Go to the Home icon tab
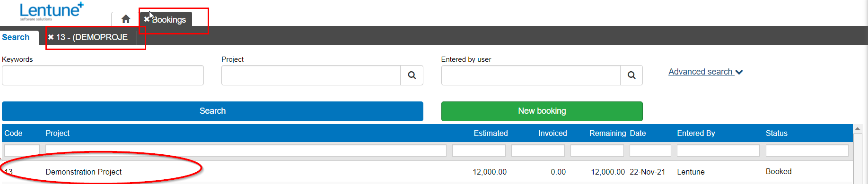 click(x=126, y=19)
